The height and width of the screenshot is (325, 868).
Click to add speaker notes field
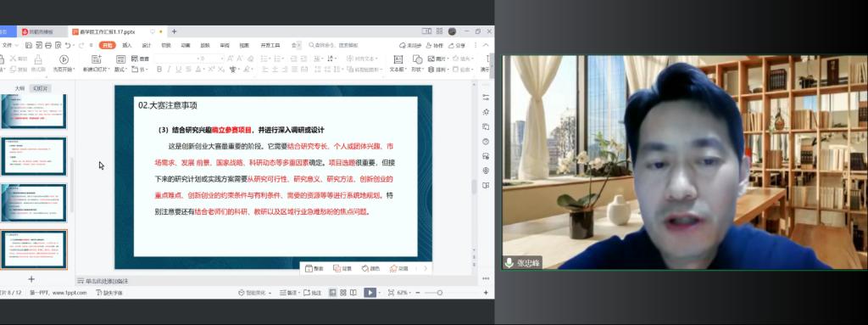[106, 281]
